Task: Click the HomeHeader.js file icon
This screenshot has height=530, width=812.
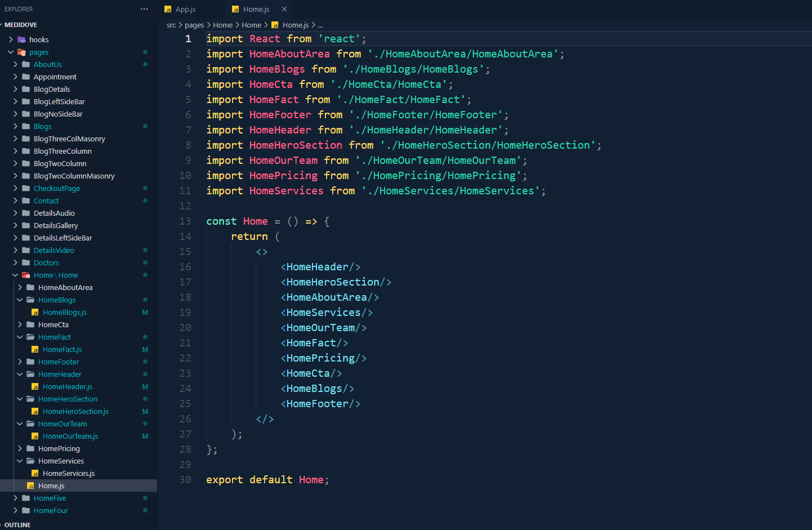Action: click(35, 387)
